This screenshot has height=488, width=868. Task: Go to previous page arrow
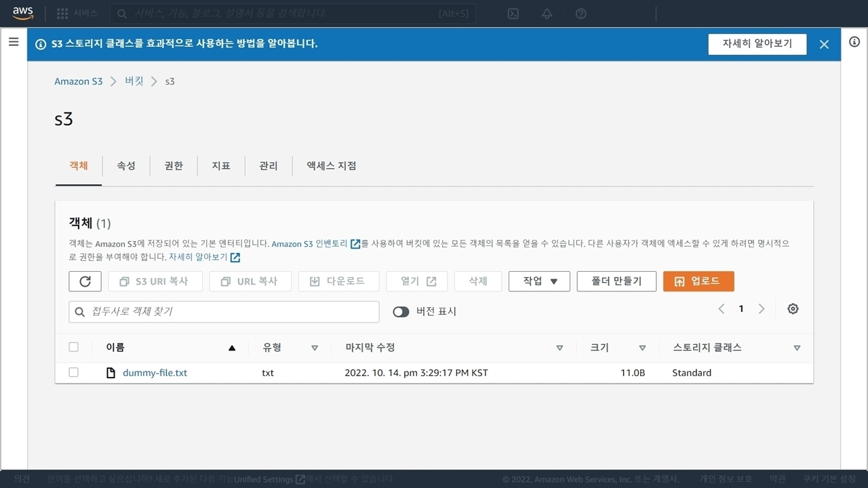(722, 309)
